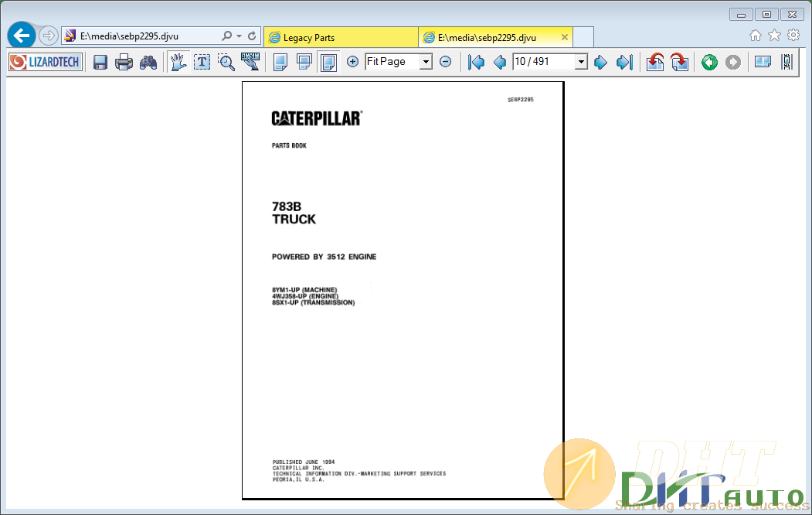
Task: Go to last page
Action: pyautogui.click(x=624, y=63)
